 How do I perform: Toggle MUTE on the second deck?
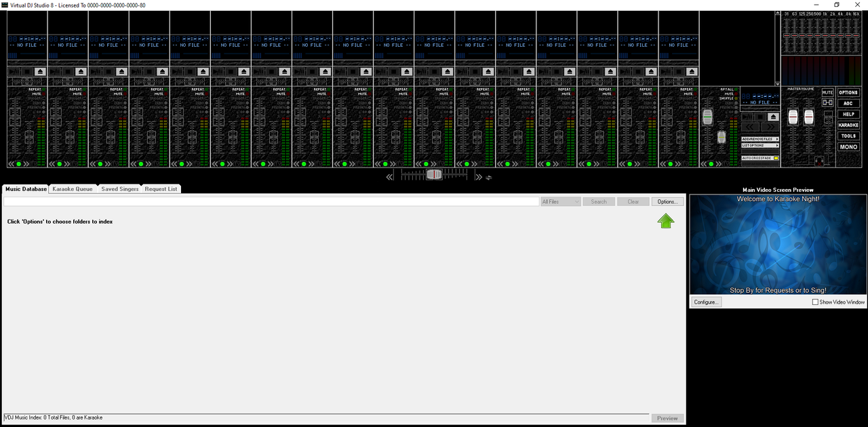pyautogui.click(x=80, y=94)
